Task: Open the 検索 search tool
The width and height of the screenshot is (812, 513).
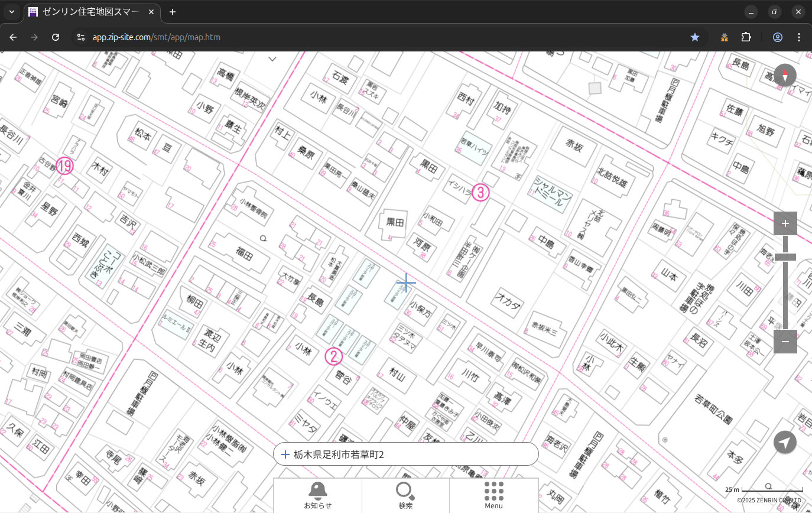Action: [405, 495]
